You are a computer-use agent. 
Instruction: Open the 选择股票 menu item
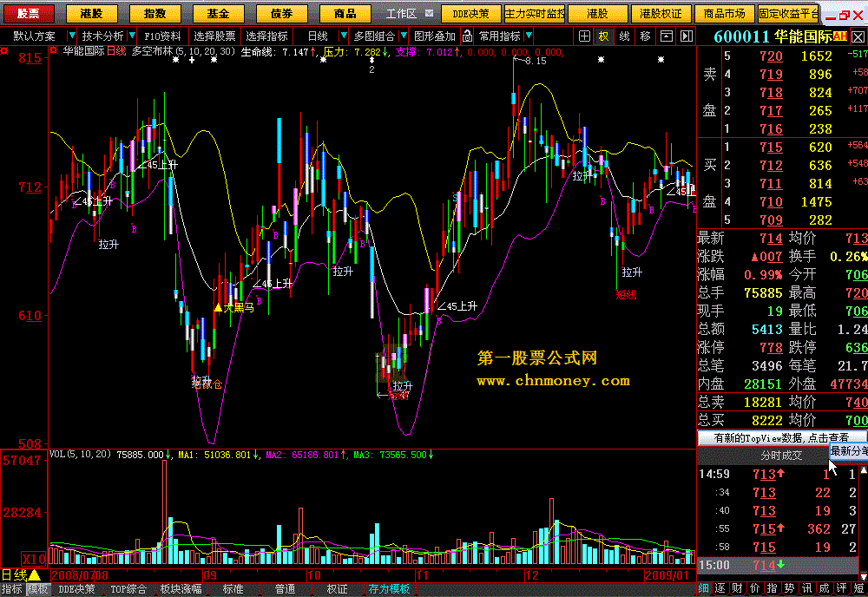[x=214, y=36]
